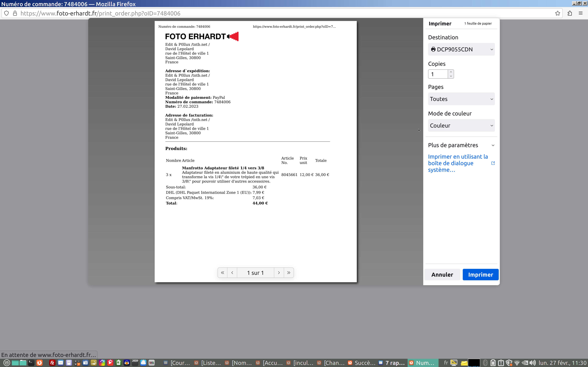Screen dimensions: 588x367
Task: Go to next page in preview
Action: [279, 273]
